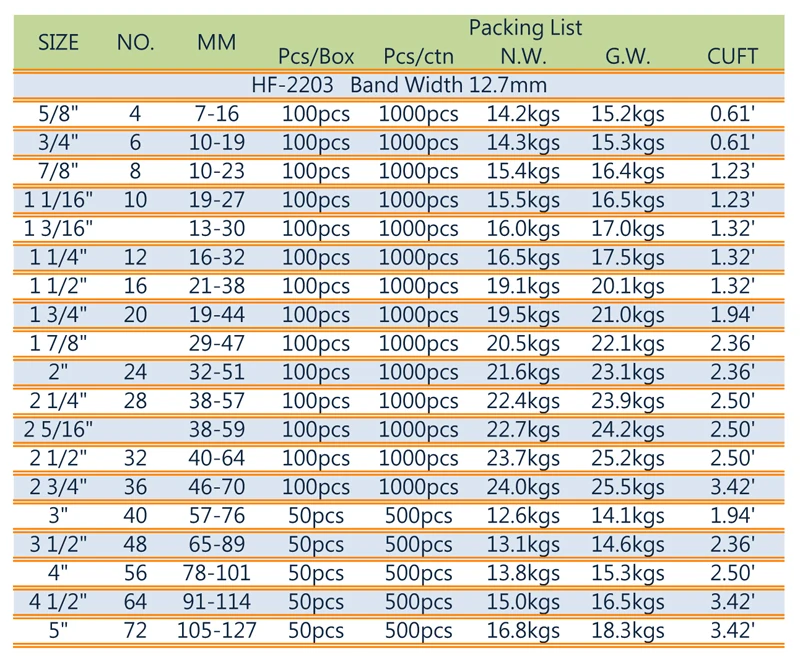Select the Pcs/Box column header

click(316, 57)
